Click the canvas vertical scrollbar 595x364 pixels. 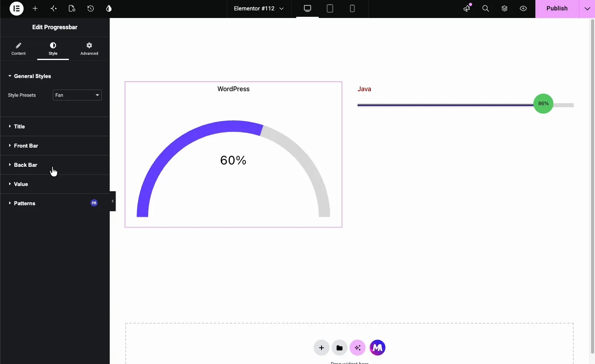coord(593,186)
